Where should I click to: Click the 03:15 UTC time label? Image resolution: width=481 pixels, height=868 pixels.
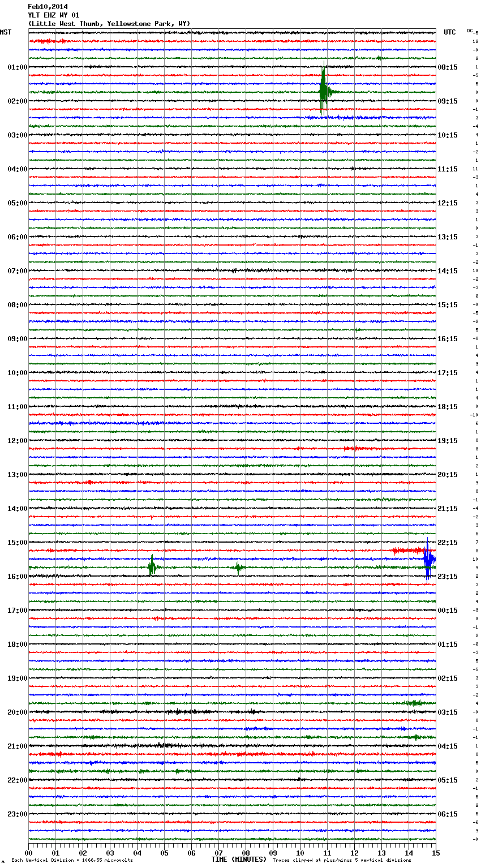[448, 712]
